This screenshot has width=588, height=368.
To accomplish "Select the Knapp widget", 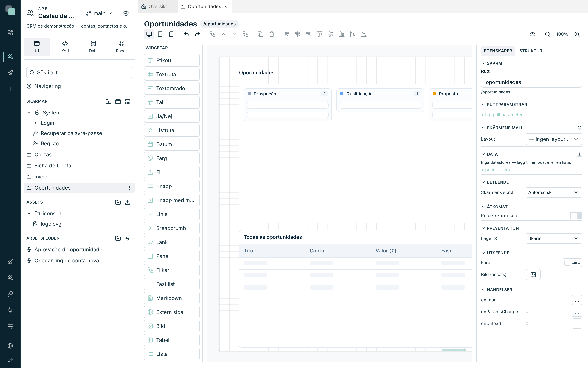I will tap(172, 186).
